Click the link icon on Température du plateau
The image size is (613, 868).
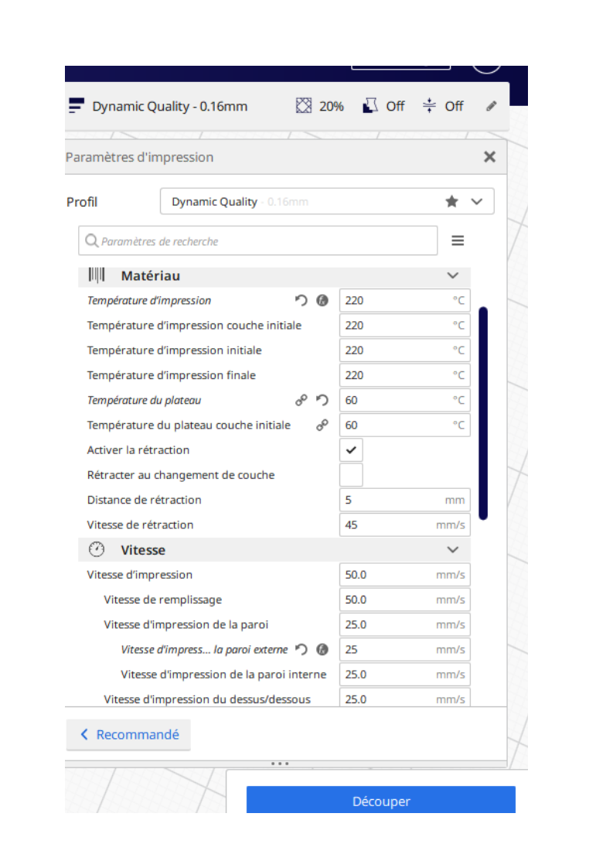point(301,400)
